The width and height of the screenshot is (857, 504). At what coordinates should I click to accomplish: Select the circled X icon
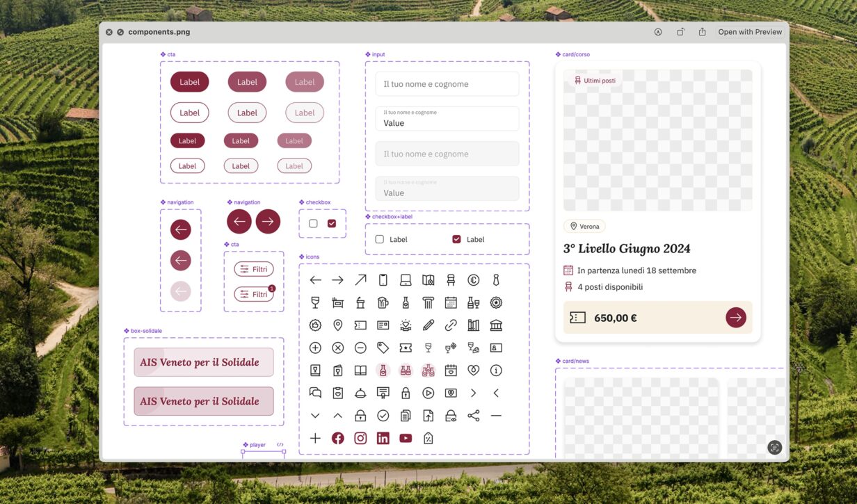pos(337,348)
